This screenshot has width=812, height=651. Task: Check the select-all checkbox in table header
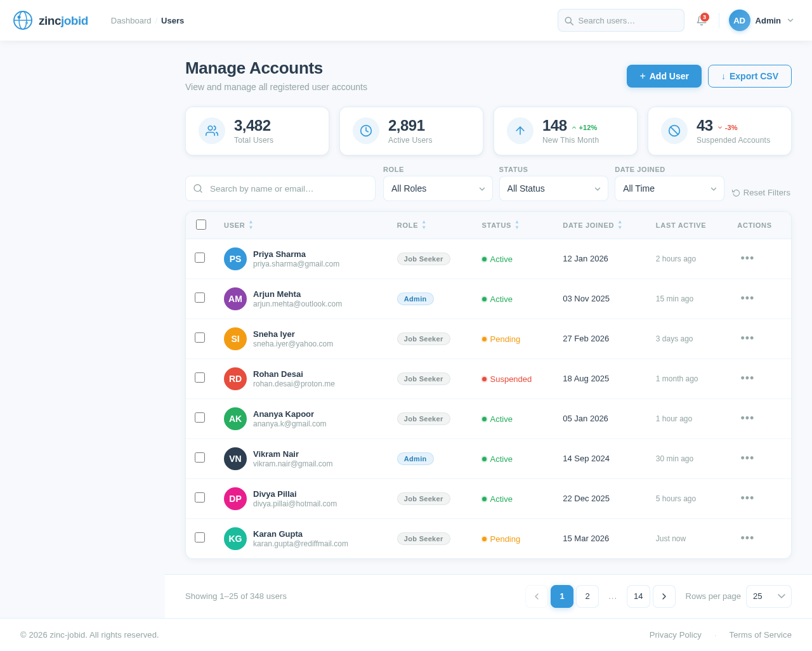click(201, 225)
